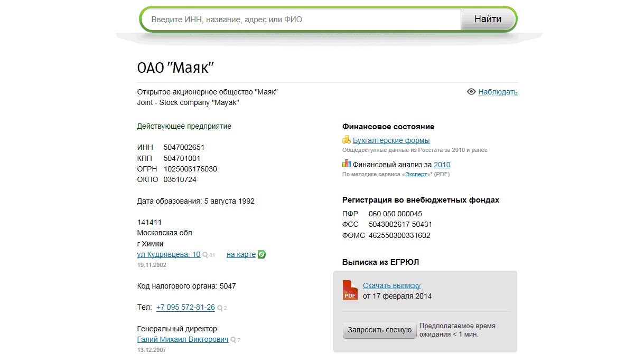Click the ОГРН value 1025006176030
The image size is (644, 354).
(x=190, y=169)
